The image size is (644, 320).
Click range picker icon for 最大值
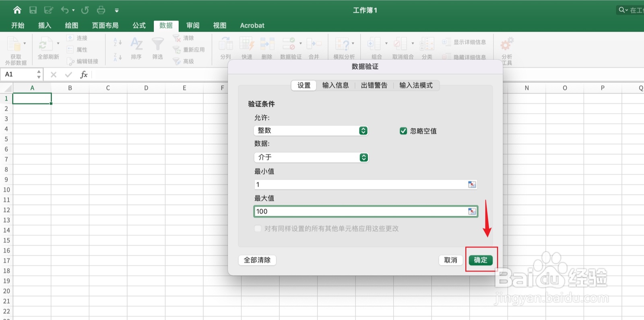pos(472,211)
